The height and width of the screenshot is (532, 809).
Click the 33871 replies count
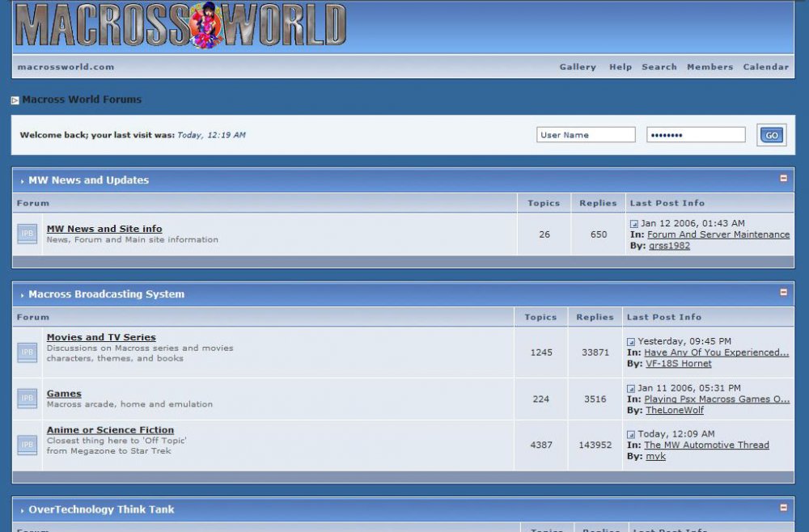coord(595,353)
